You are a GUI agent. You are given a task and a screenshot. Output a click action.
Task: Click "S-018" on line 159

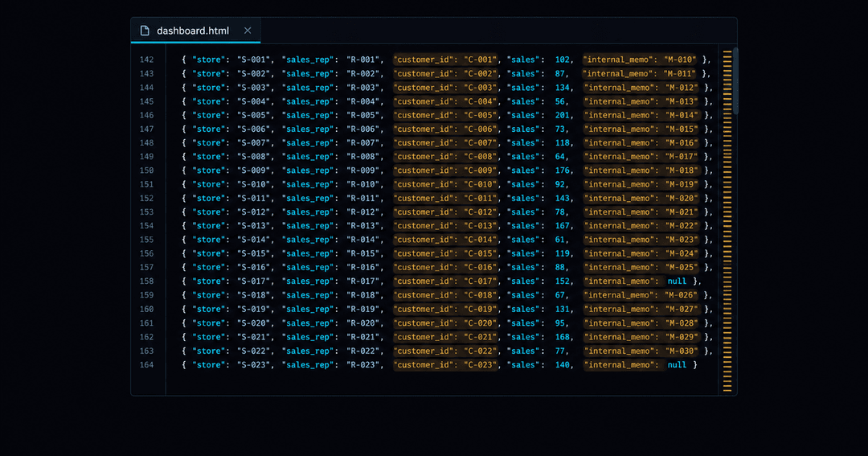click(253, 295)
